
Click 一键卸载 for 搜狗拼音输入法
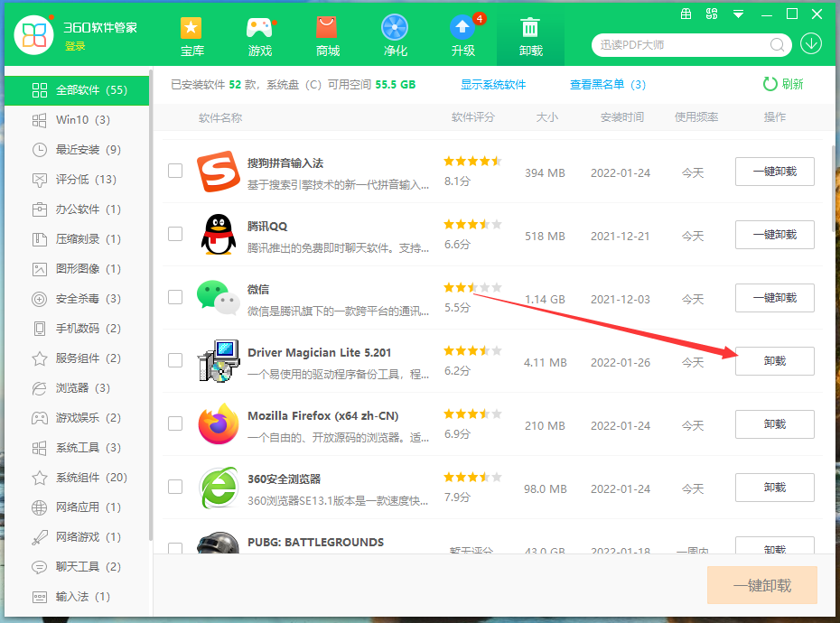pos(775,172)
